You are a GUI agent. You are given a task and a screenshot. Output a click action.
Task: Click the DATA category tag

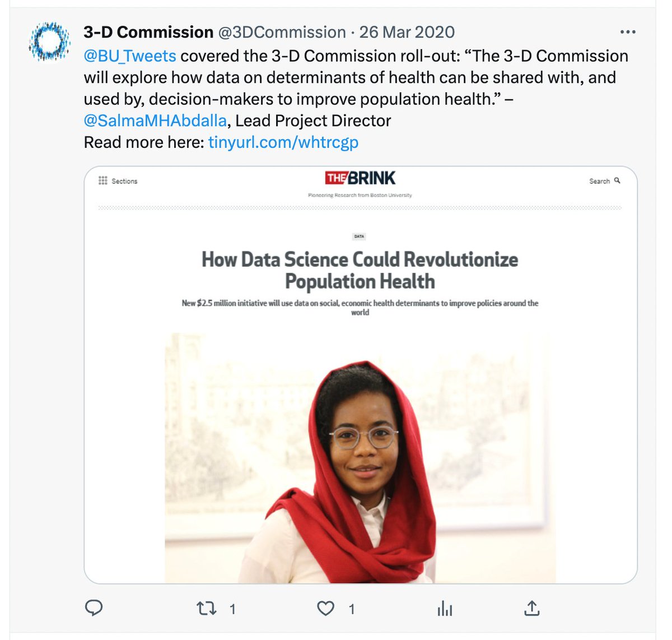pos(359,236)
